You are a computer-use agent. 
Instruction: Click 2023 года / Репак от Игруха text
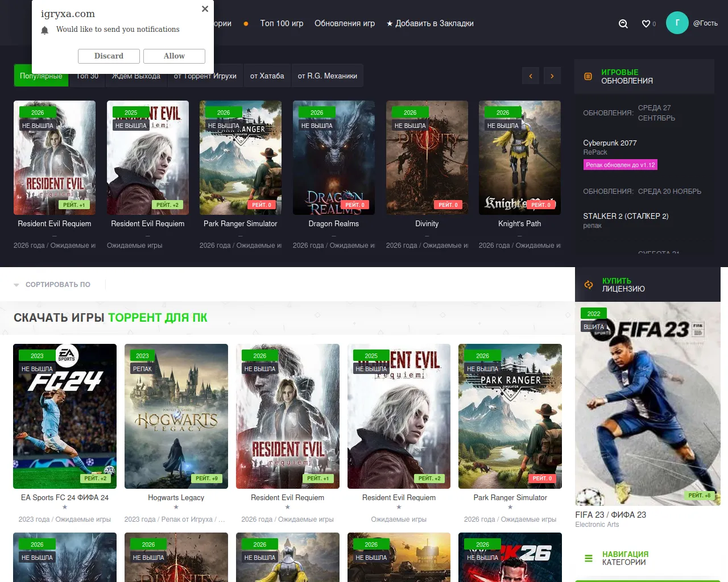tap(175, 519)
